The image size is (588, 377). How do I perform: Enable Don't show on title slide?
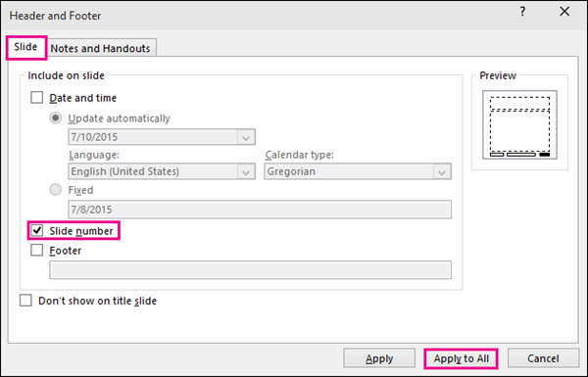(25, 301)
